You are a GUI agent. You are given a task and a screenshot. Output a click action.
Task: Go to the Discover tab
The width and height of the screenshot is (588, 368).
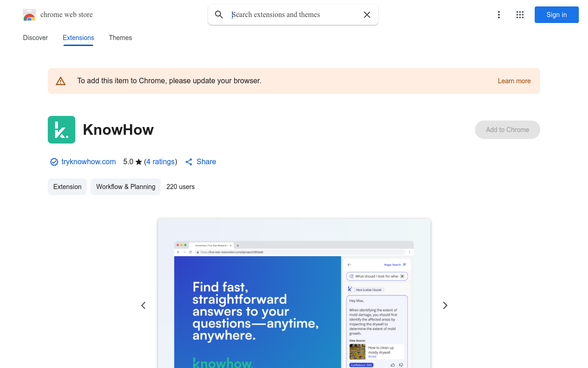click(35, 38)
